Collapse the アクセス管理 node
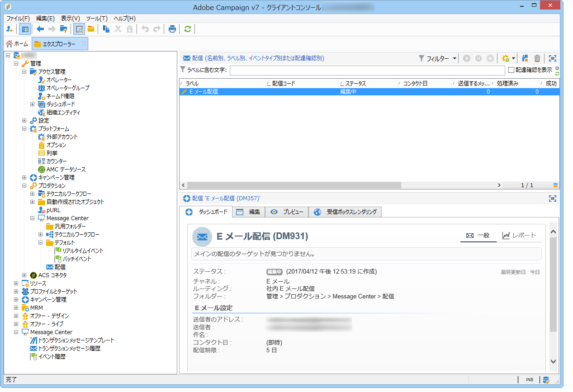Viewport: 573px width, 392px height. tap(24, 71)
